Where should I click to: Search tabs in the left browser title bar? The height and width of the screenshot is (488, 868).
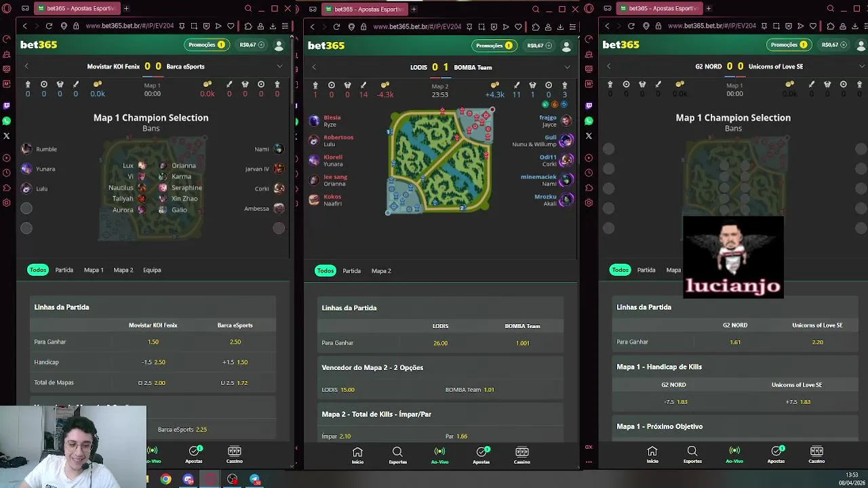248,9
